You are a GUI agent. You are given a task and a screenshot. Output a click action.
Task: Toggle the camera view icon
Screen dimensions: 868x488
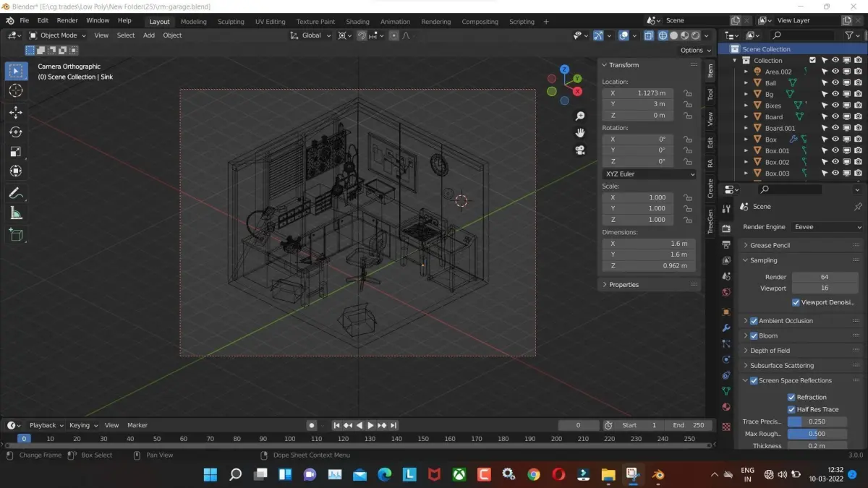point(580,150)
